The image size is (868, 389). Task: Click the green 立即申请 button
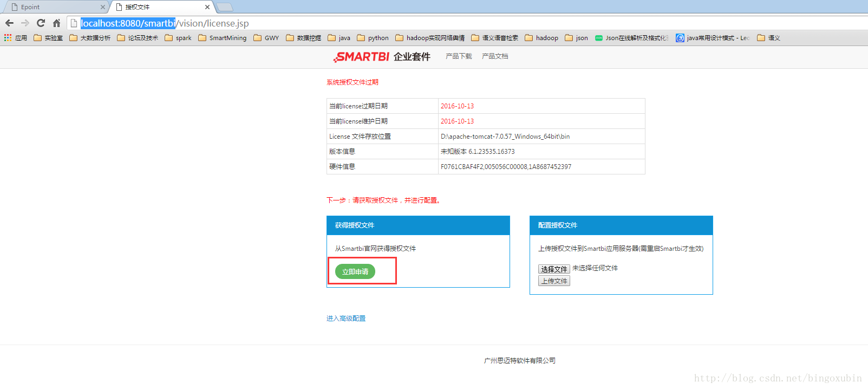(355, 271)
